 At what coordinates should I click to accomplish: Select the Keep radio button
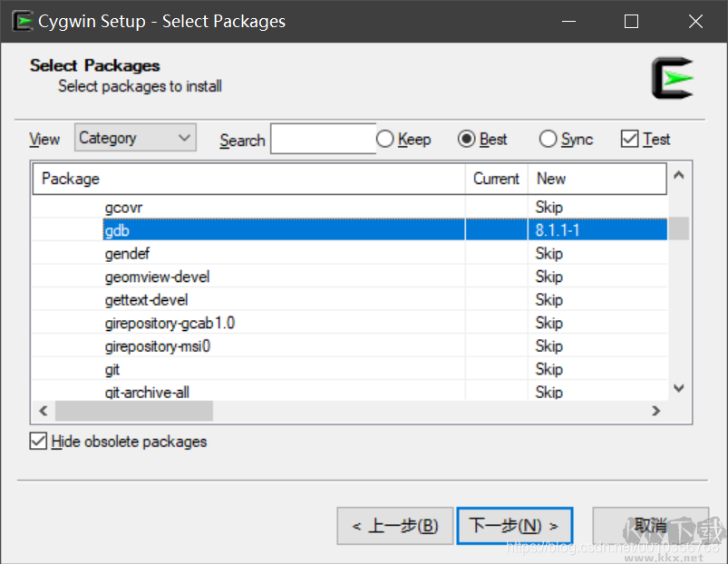pyautogui.click(x=384, y=139)
